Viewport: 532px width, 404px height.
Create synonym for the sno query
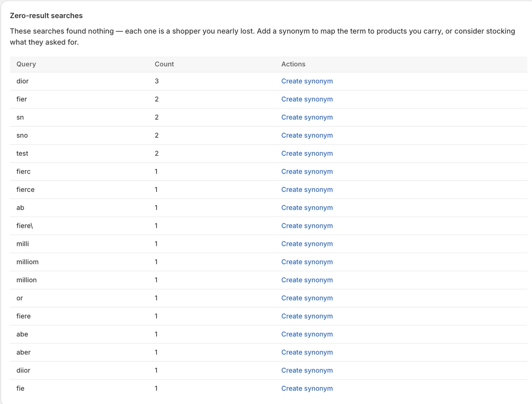307,136
